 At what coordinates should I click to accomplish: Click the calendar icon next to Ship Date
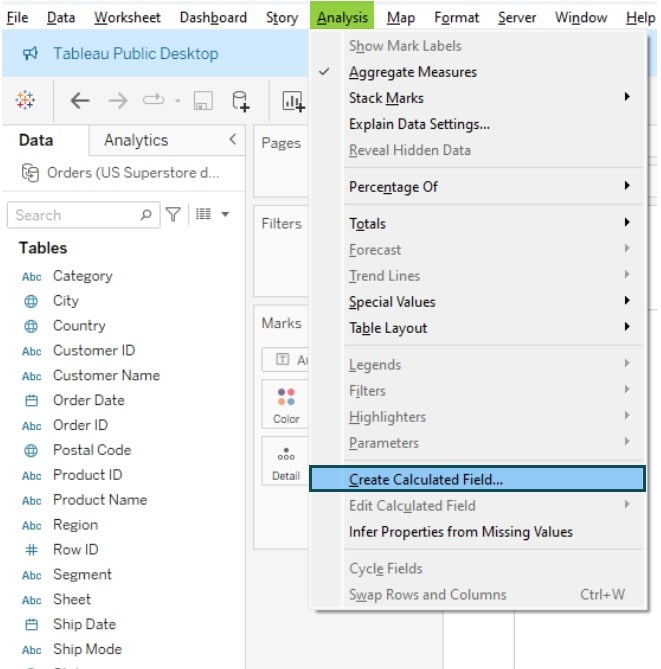(x=31, y=625)
